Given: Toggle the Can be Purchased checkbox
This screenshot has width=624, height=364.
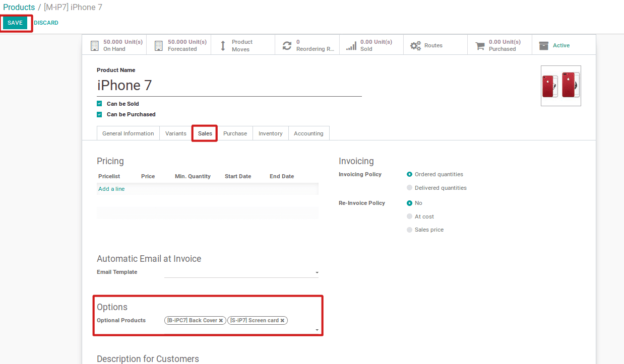Looking at the screenshot, I should click(99, 114).
